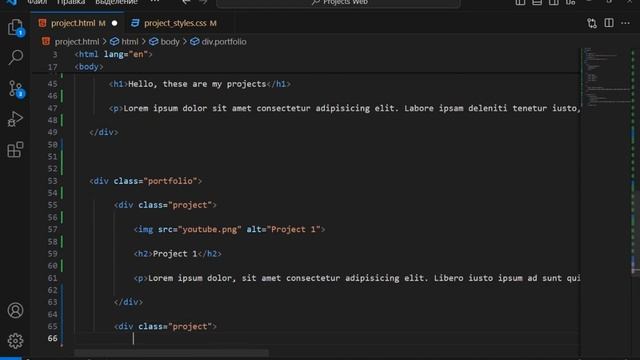This screenshot has height=360, width=640.
Task: Click the horizontal scrollbar under the editor
Action: [171, 352]
